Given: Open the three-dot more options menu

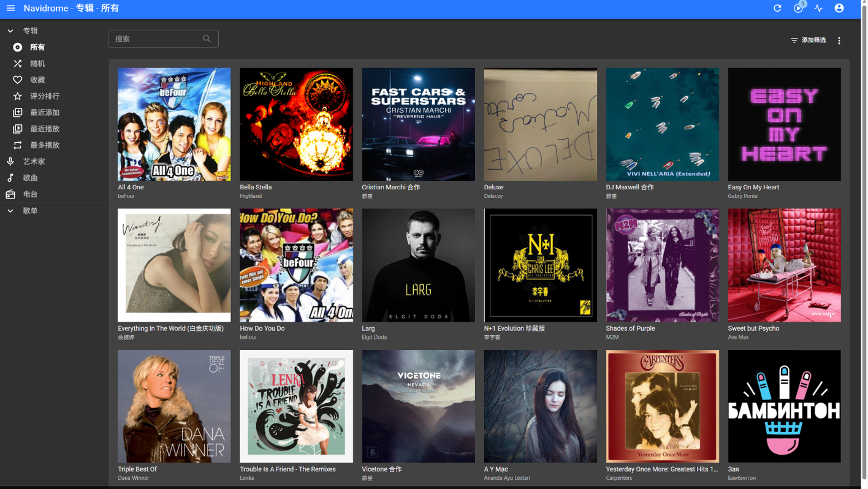Looking at the screenshot, I should click(839, 40).
